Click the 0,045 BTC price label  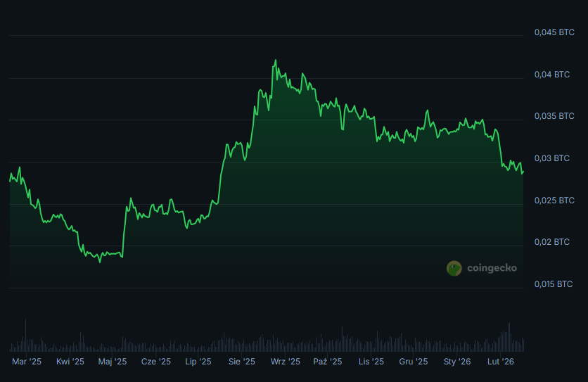(x=554, y=32)
